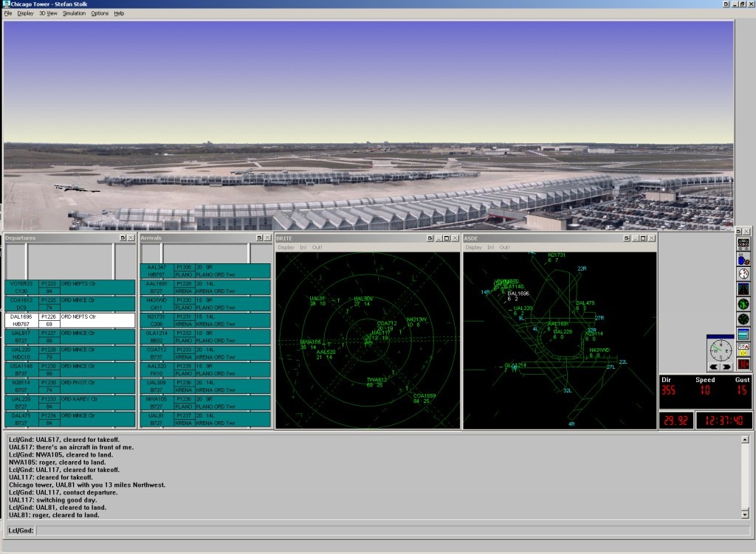This screenshot has height=554, width=756.
Task: Rotate view with the compass right arrow
Action: click(726, 367)
